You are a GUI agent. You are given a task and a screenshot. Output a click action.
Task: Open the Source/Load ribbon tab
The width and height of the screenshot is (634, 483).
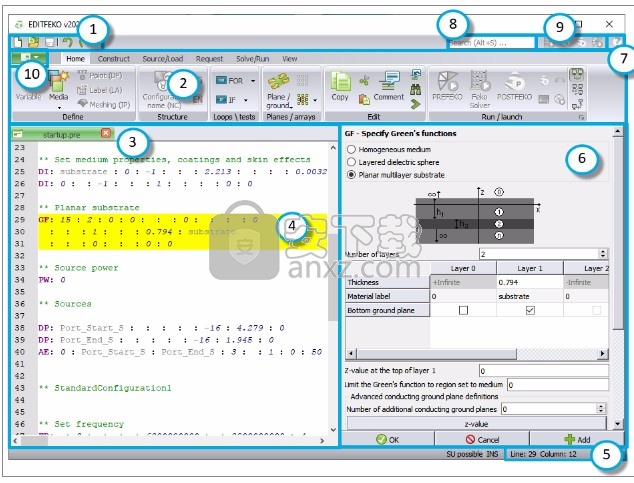click(163, 59)
